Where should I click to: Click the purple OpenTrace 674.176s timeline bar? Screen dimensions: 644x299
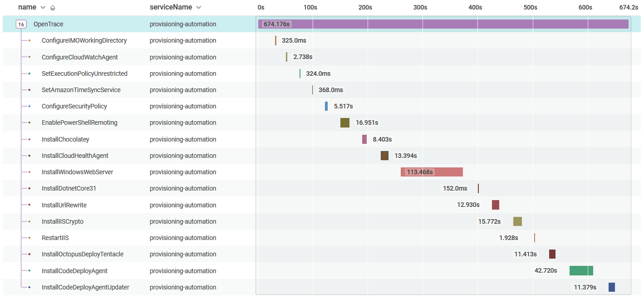pos(443,24)
